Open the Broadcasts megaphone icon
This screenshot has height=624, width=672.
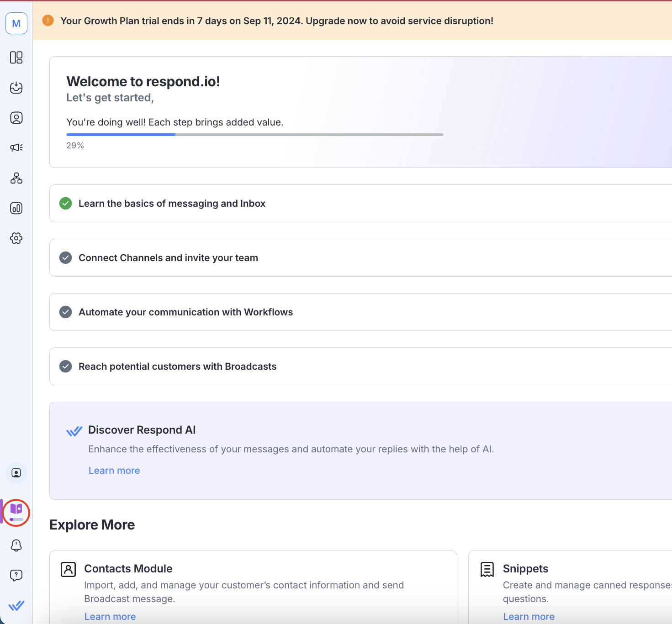point(16,147)
